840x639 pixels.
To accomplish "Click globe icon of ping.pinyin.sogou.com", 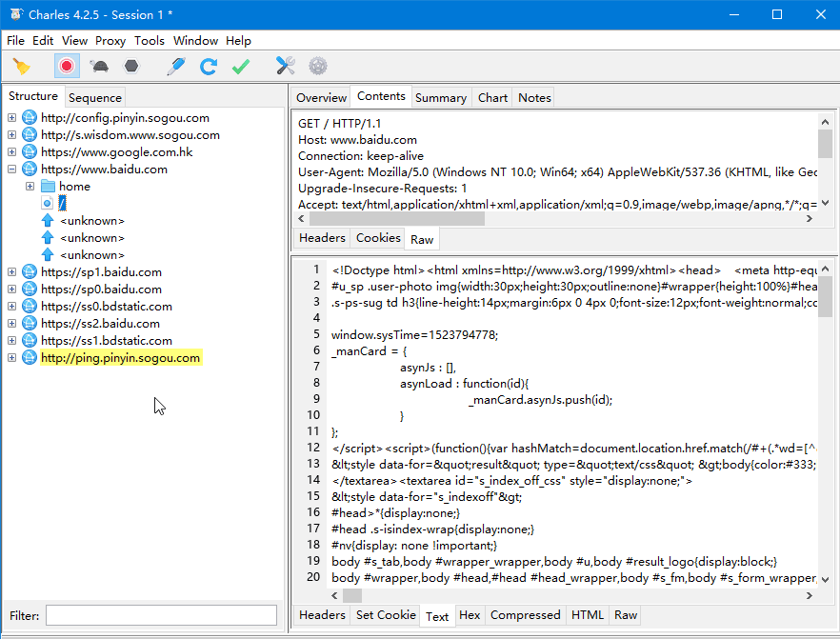I will click(x=30, y=358).
